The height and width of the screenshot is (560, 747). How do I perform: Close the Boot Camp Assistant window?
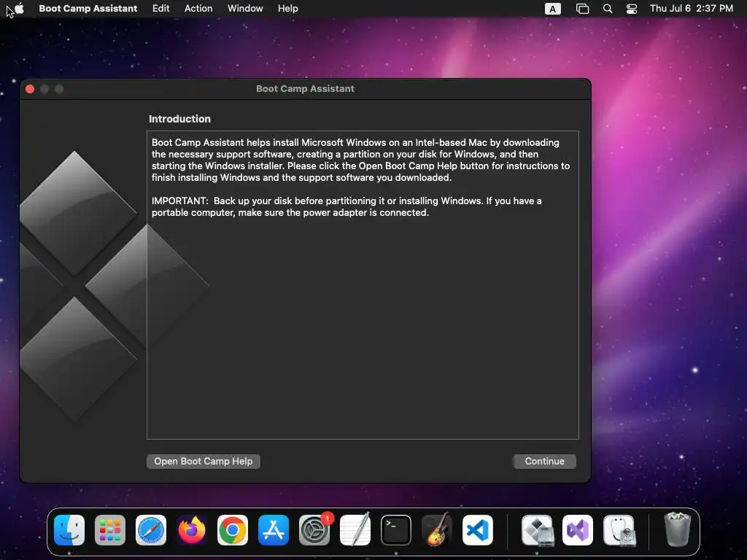click(30, 89)
